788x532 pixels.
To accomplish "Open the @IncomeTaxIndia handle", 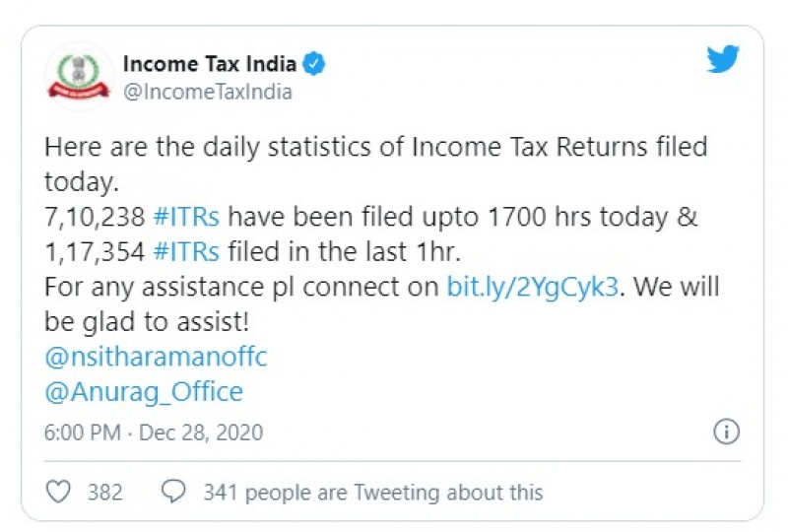I will tap(207, 93).
